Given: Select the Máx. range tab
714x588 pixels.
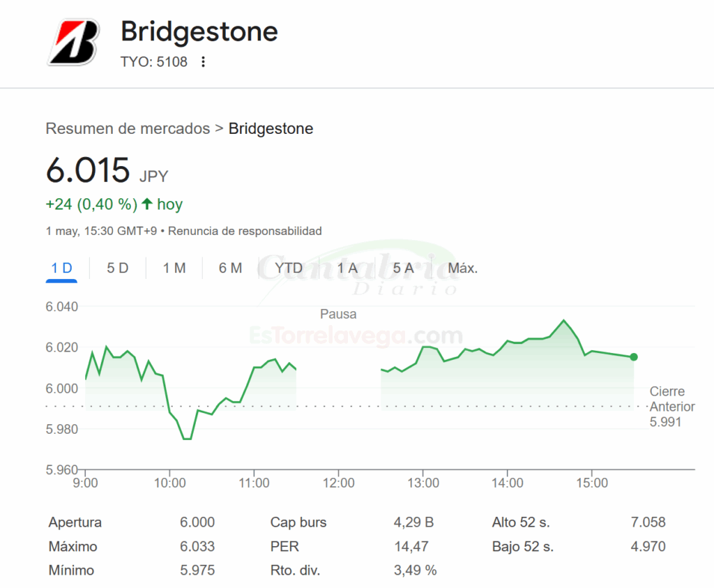Looking at the screenshot, I should pos(463,269).
